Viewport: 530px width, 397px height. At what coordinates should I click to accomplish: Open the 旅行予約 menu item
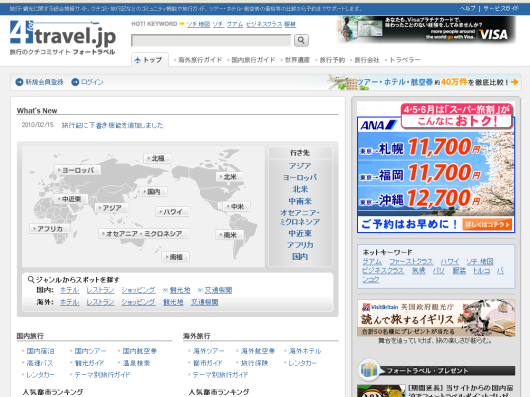[332, 60]
